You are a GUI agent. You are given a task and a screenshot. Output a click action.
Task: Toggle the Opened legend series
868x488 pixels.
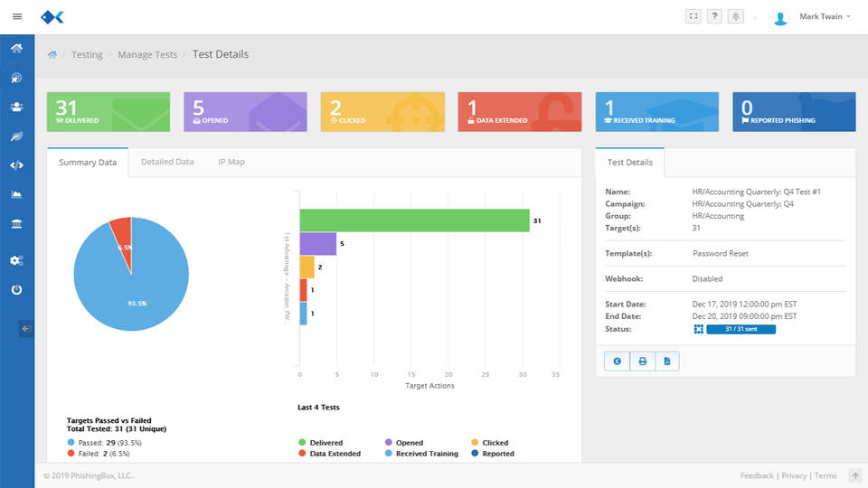point(409,443)
